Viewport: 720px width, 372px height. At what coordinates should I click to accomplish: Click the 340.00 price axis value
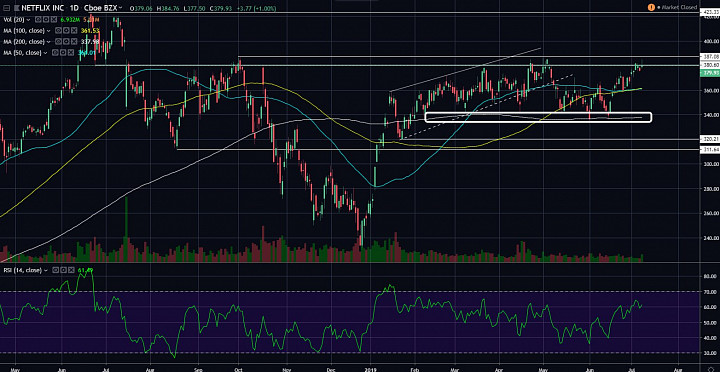pos(710,115)
